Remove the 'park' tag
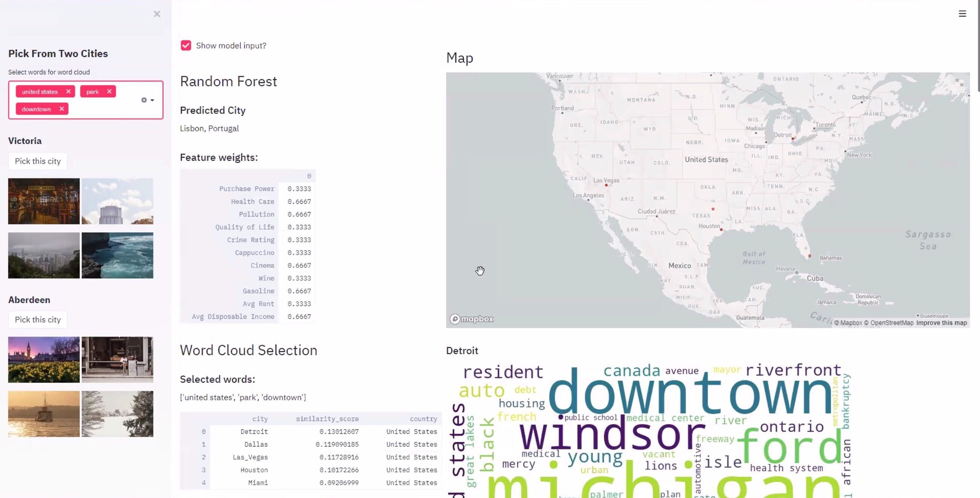Viewport: 980px width, 498px height. coord(109,91)
